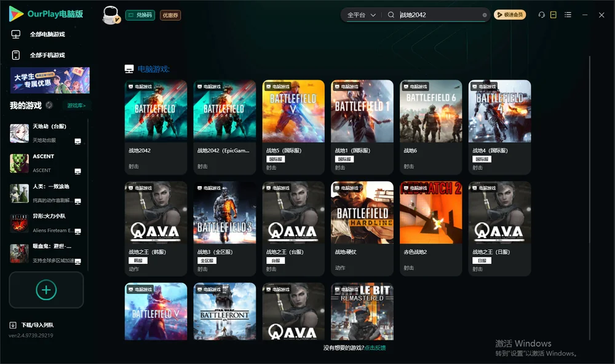Select the 战地2042 game card
Viewport: 615px width, 364px height.
(x=156, y=127)
